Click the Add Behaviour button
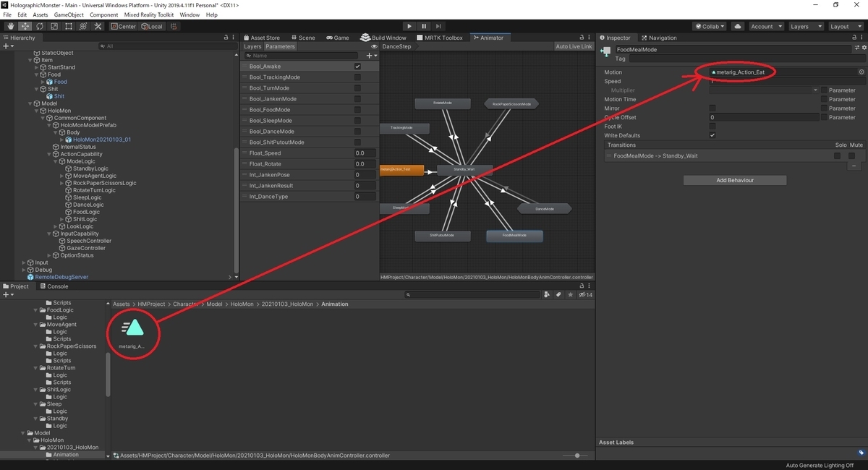This screenshot has height=470, width=868. pyautogui.click(x=734, y=180)
